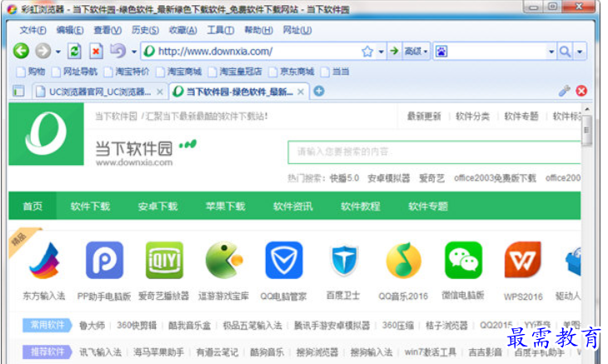Open the 帮助(H) menu
This screenshot has width=608, height=364.
point(258,30)
